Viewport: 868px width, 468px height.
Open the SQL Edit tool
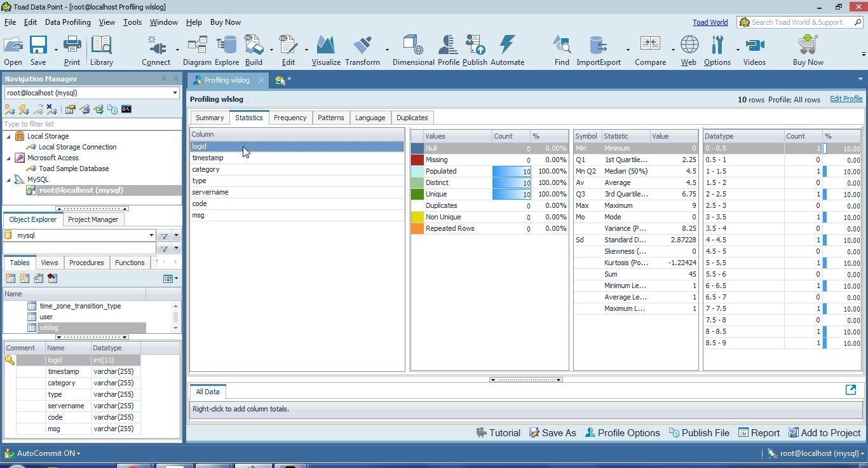coord(288,50)
